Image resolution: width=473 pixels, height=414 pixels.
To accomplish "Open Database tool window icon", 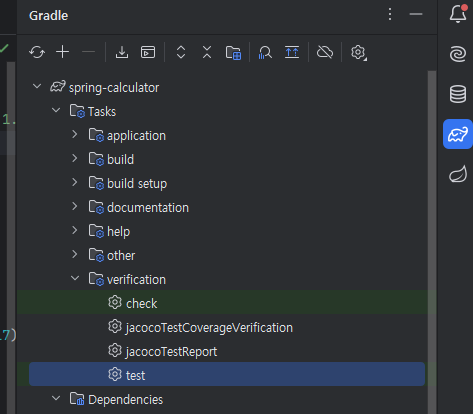I will [x=458, y=94].
